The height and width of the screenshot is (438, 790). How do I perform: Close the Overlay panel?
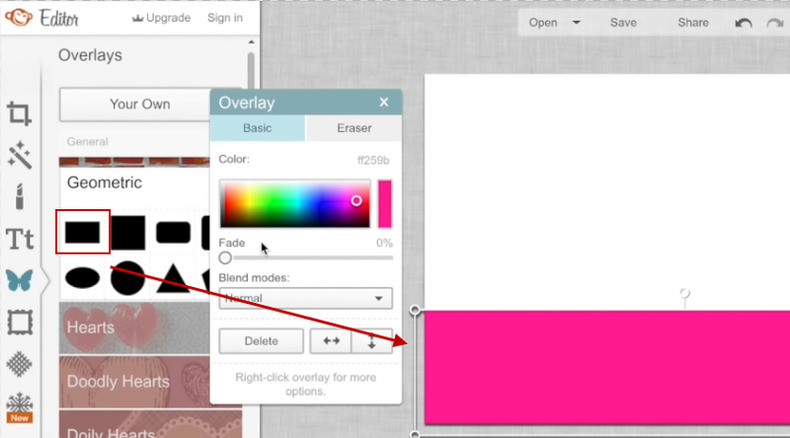pos(384,102)
